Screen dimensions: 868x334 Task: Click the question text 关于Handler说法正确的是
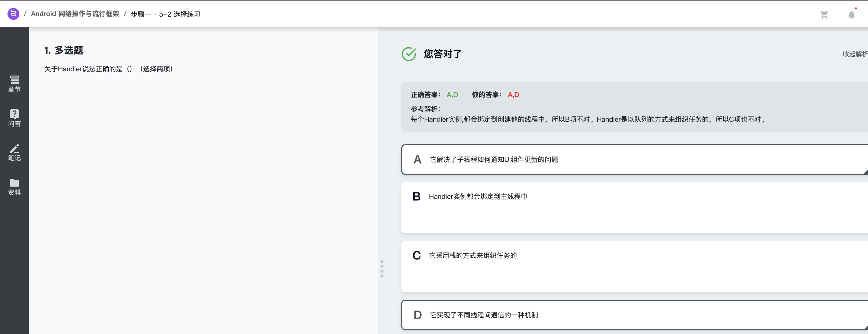tap(108, 69)
